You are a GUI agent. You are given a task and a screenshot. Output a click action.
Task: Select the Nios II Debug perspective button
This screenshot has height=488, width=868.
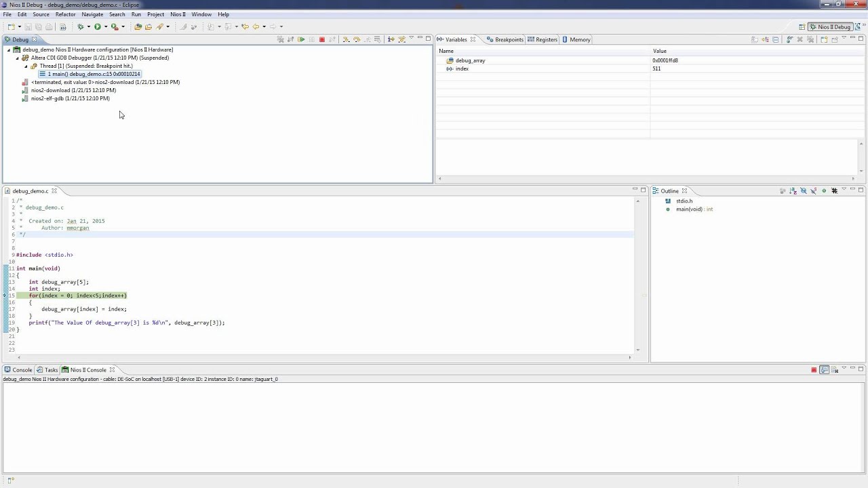click(830, 26)
